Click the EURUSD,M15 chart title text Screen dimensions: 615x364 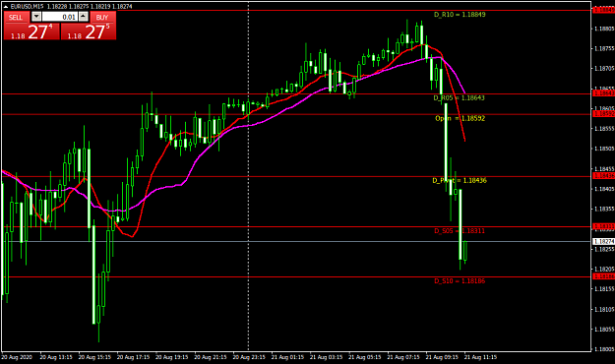point(28,6)
